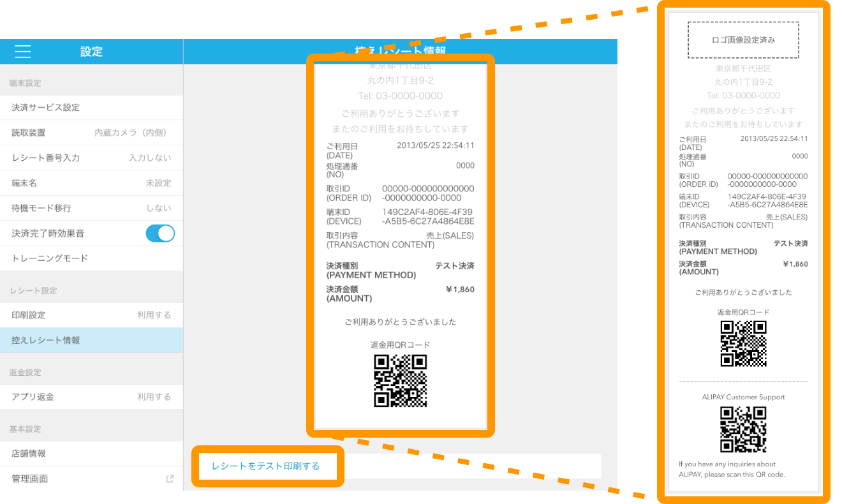Click the 設定 header title
Viewport: 842px width, 504px height.
pyautogui.click(x=91, y=52)
